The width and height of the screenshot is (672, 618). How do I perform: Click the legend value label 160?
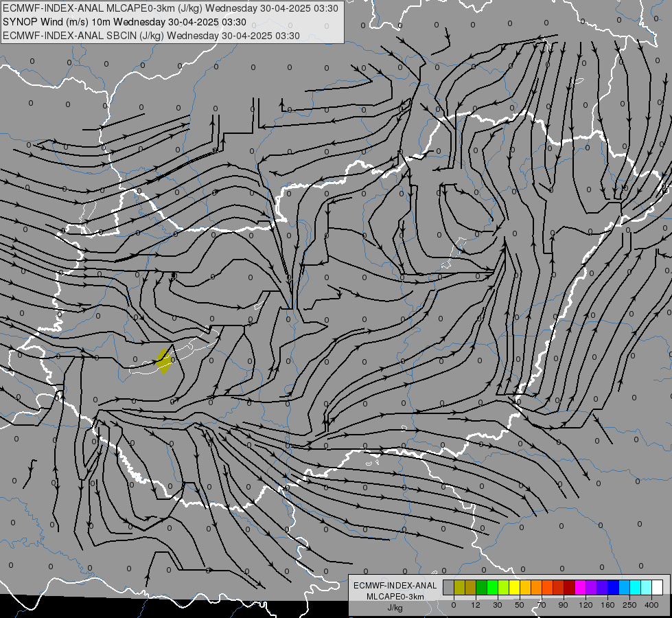(x=607, y=605)
